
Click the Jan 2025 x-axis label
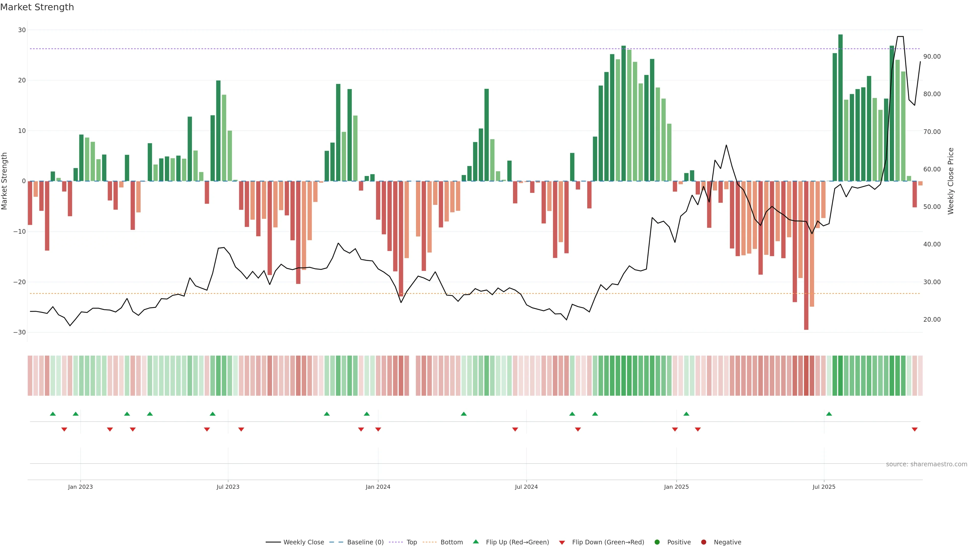[676, 487]
